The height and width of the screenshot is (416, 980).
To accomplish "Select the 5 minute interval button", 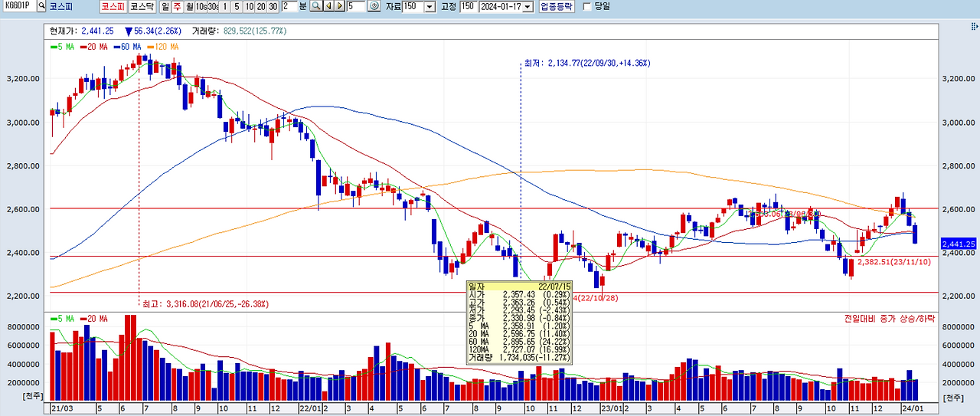I will pyautogui.click(x=237, y=6).
